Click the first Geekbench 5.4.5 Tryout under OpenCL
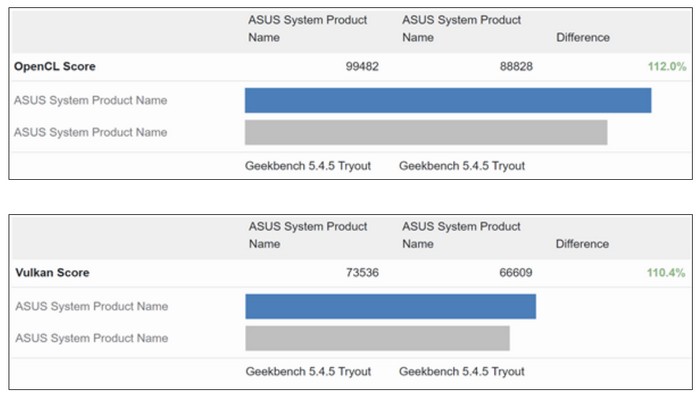 (x=308, y=166)
